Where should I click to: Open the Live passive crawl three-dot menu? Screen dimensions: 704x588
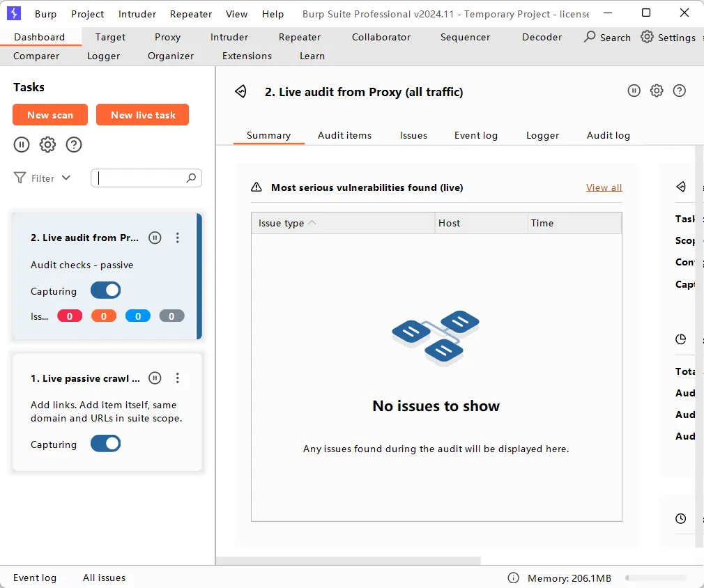pos(178,378)
